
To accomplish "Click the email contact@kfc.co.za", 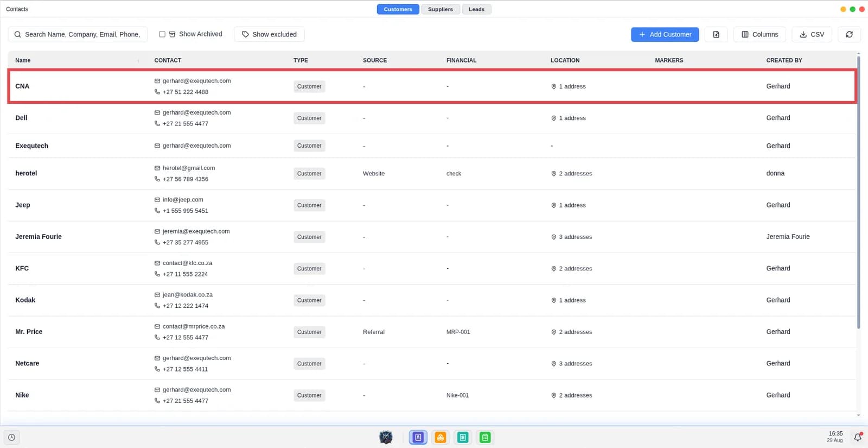I will 187,263.
